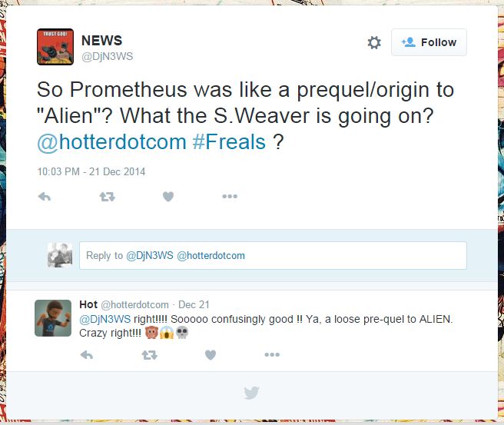Open the Dec 21 date on Hot's reply
Image resolution: width=504 pixels, height=425 pixels.
(194, 304)
